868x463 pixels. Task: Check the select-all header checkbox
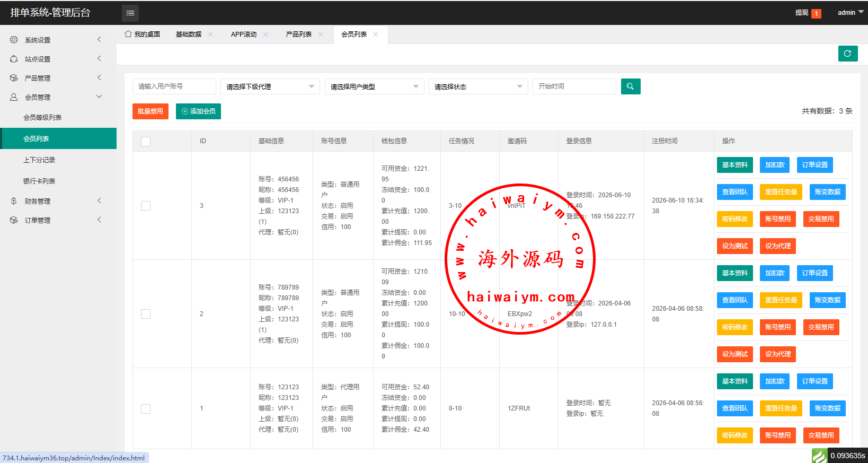tap(146, 142)
